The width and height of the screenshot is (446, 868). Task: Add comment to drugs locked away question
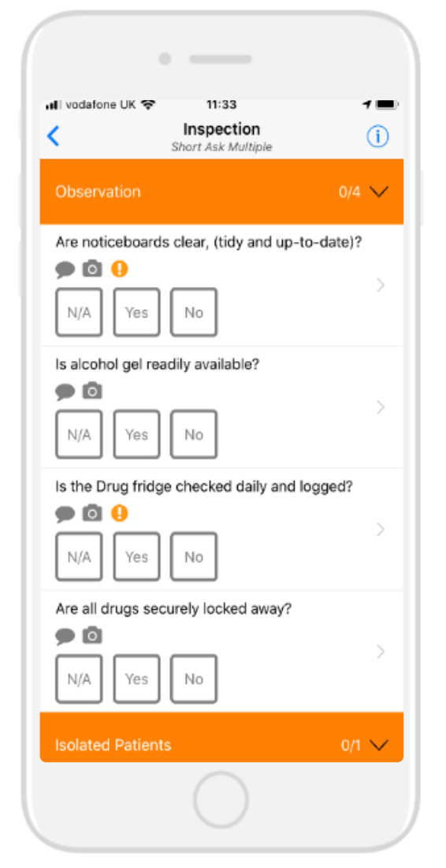[65, 636]
